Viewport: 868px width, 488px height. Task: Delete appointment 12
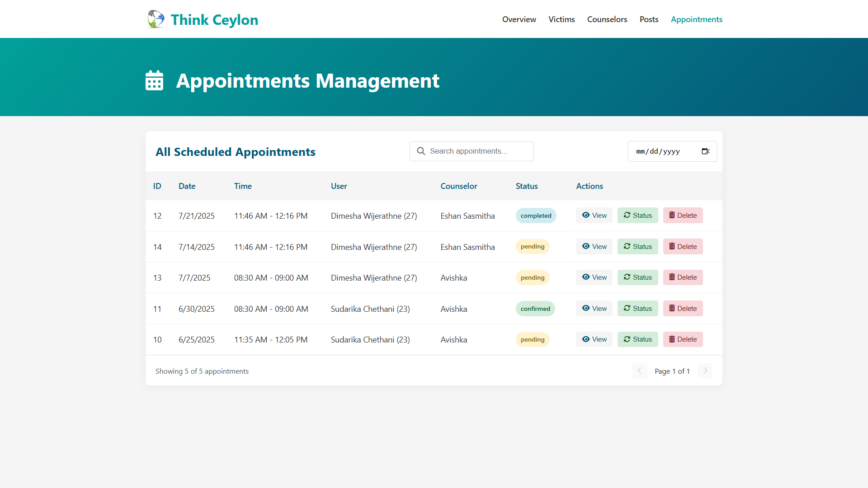(x=683, y=216)
